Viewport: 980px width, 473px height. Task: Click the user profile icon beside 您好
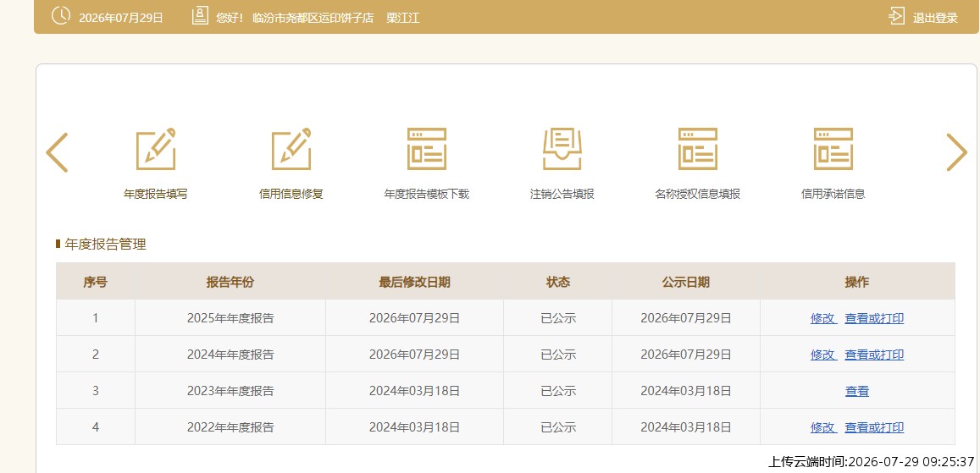pyautogui.click(x=200, y=16)
